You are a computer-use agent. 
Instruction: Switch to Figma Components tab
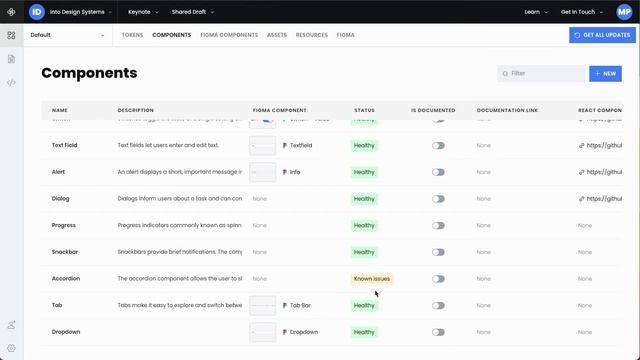click(229, 35)
